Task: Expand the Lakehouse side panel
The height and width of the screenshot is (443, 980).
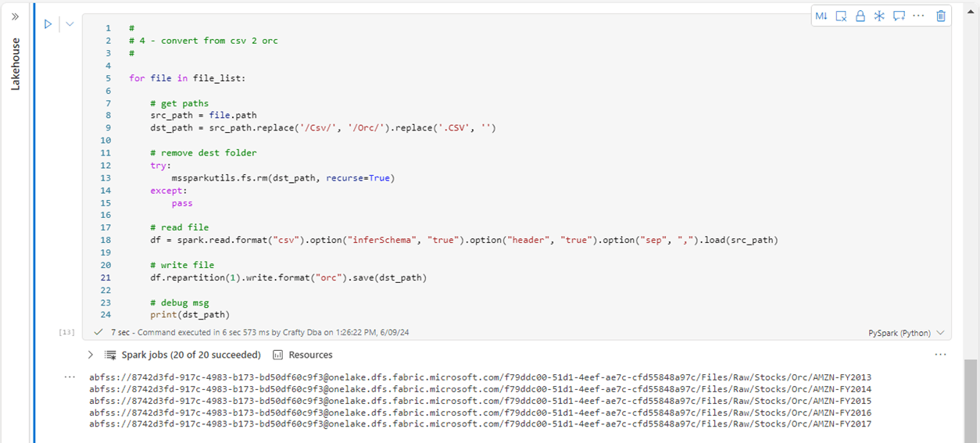Action: tap(15, 16)
